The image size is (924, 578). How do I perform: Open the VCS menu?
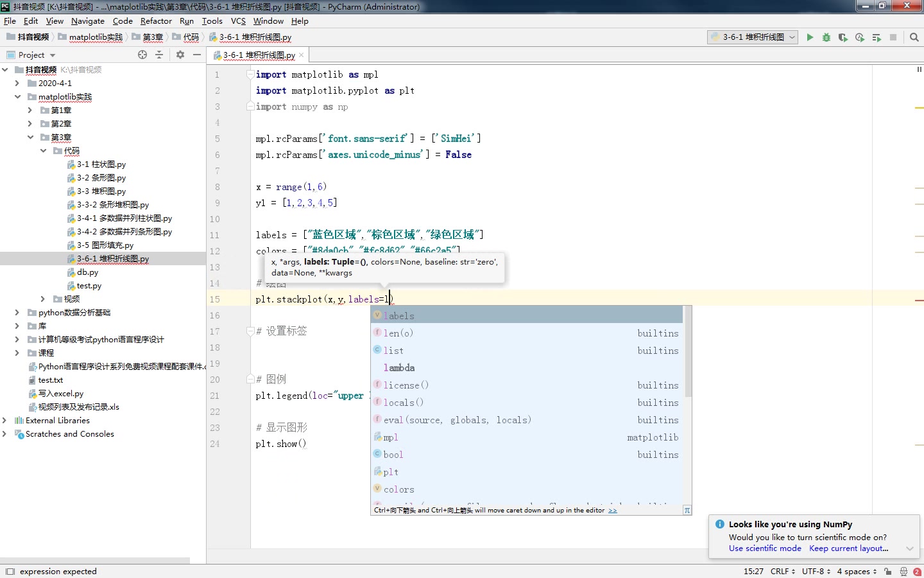[238, 21]
